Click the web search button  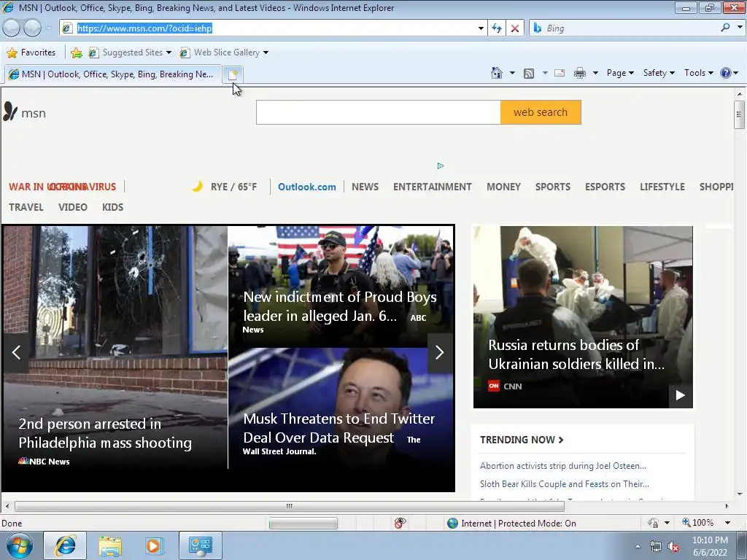(541, 112)
